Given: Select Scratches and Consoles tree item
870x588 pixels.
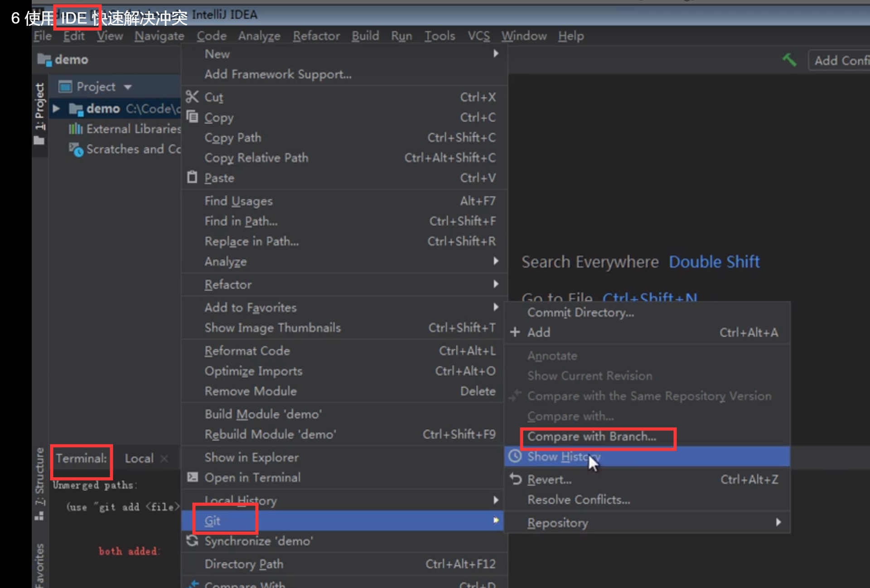Looking at the screenshot, I should (x=131, y=149).
